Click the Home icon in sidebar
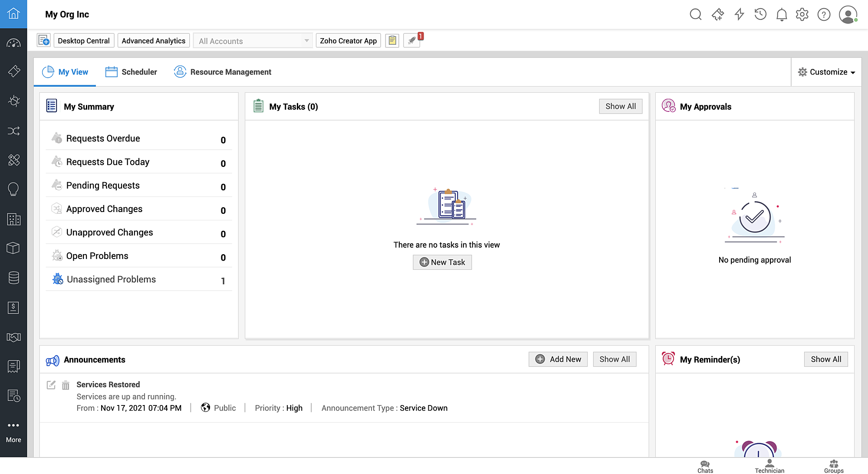This screenshot has width=868, height=474. click(x=13, y=14)
